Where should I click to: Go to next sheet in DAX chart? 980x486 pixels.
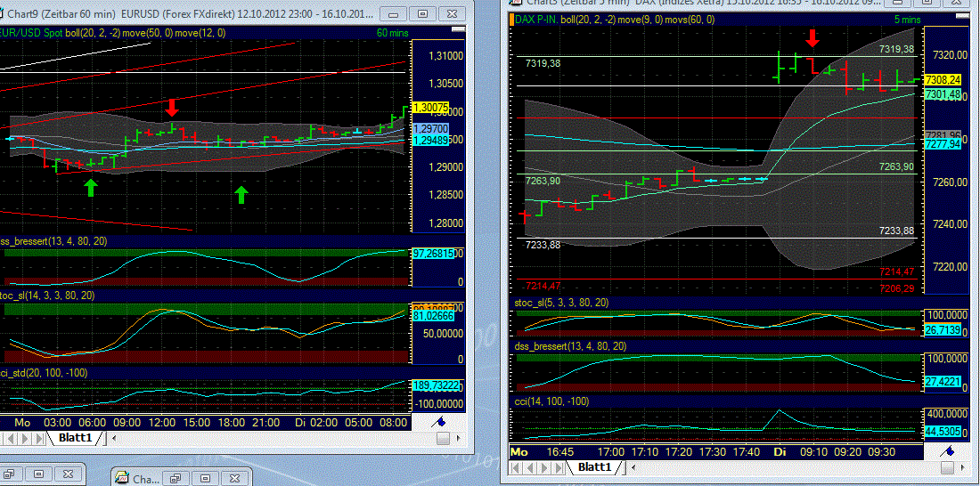pyautogui.click(x=543, y=467)
